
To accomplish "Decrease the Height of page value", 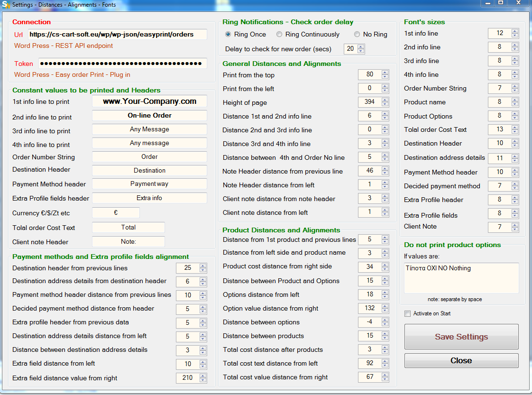I will click(x=385, y=104).
